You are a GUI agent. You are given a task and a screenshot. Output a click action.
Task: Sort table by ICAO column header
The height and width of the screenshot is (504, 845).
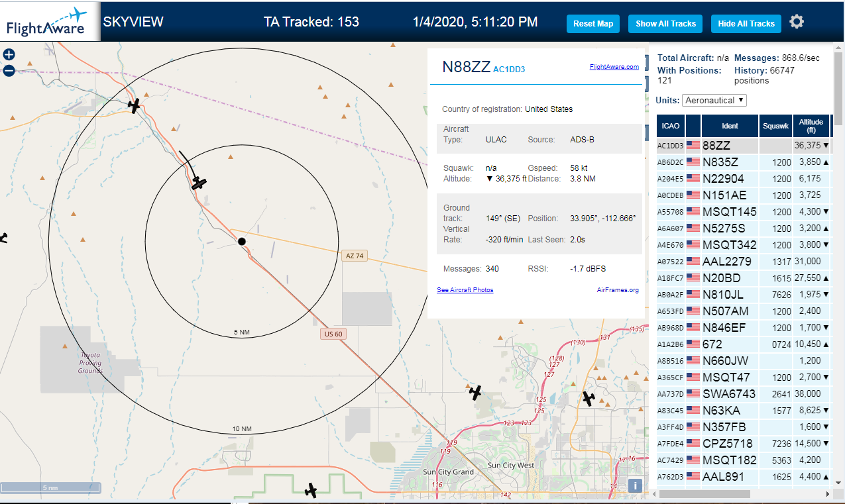[671, 126]
